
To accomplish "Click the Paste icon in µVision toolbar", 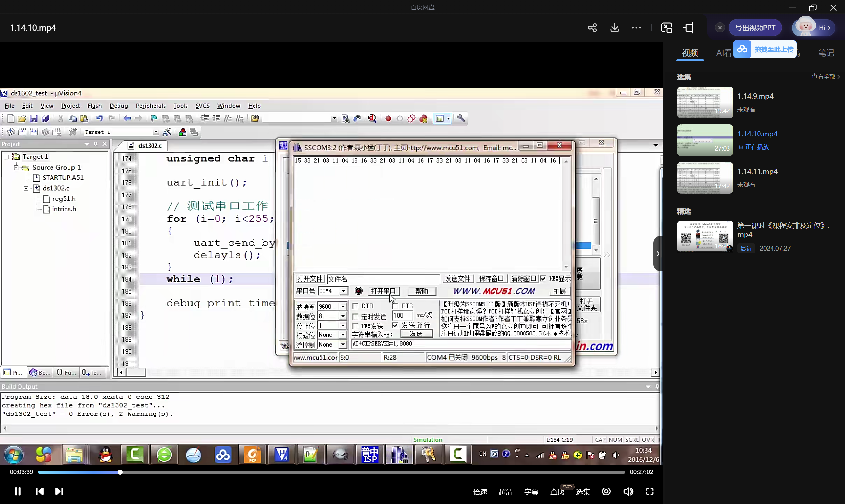I will click(84, 118).
